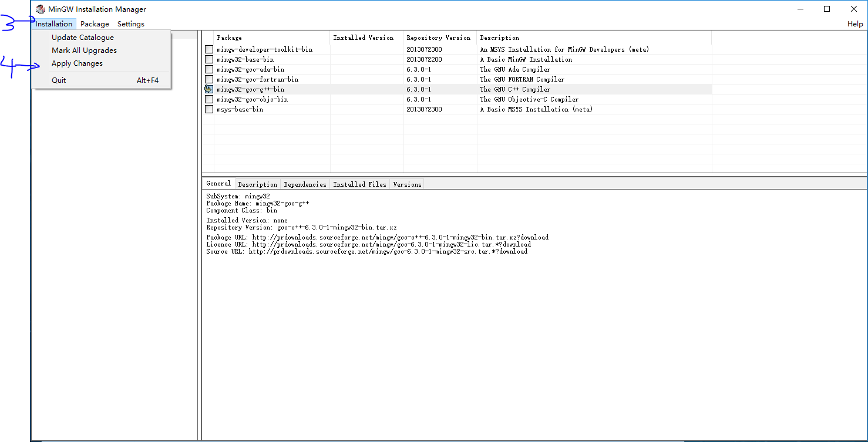
Task: Select the mingw-developer-toolkit-bin package name
Action: [x=264, y=49]
